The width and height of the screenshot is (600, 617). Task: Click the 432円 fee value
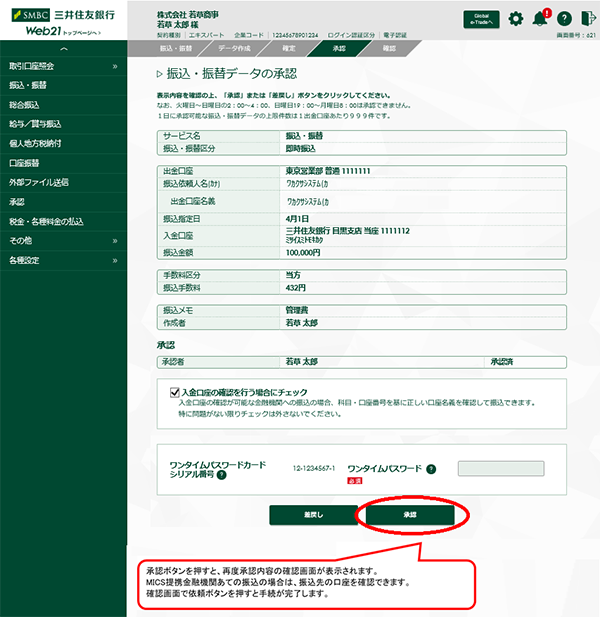295,288
